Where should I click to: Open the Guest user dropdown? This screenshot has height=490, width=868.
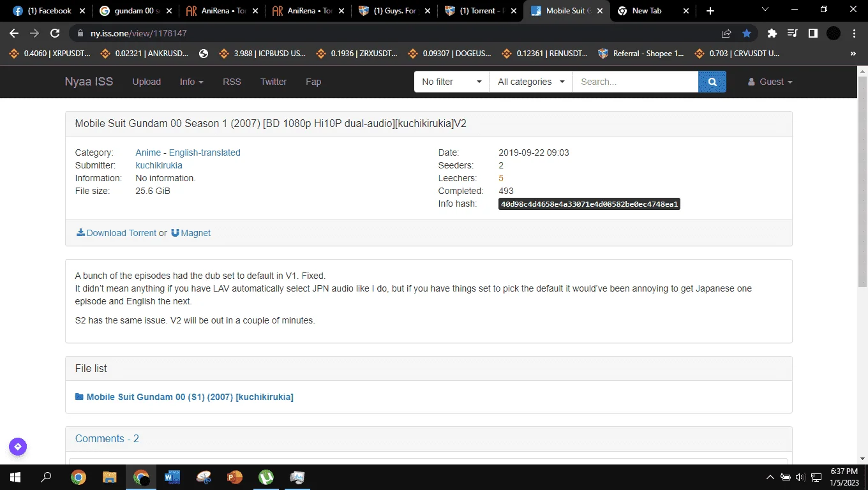pos(770,82)
